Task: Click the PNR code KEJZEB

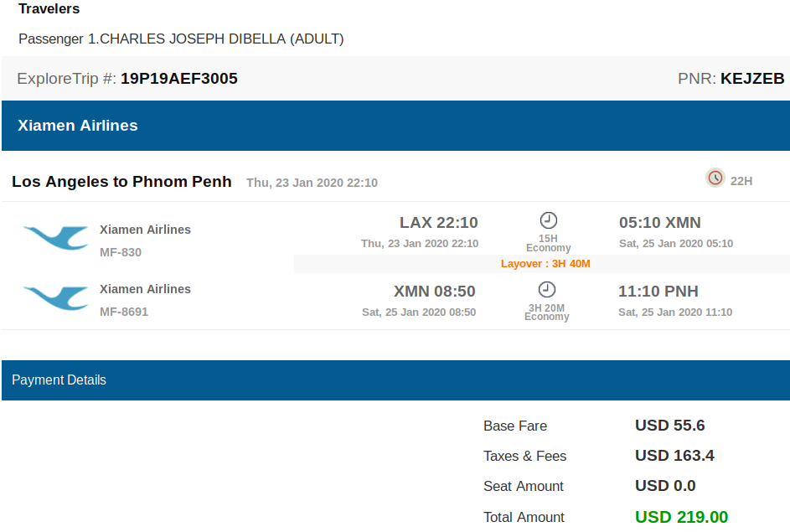Action: (752, 79)
